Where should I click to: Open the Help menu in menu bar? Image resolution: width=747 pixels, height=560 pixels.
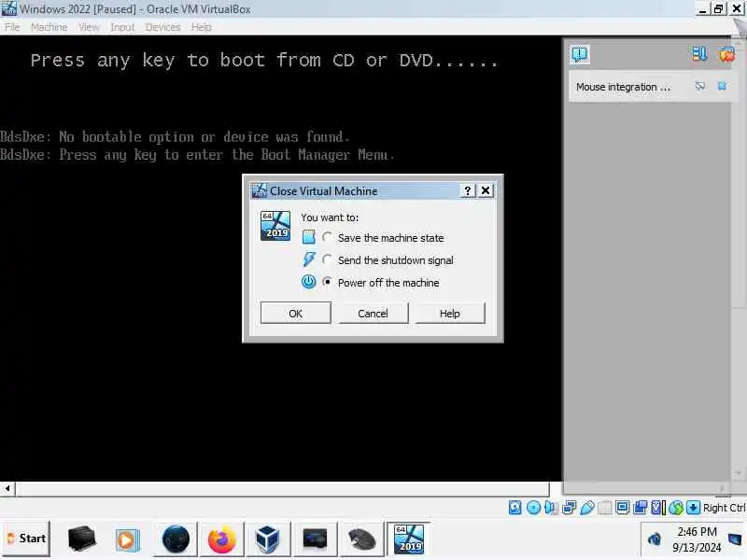click(x=201, y=27)
